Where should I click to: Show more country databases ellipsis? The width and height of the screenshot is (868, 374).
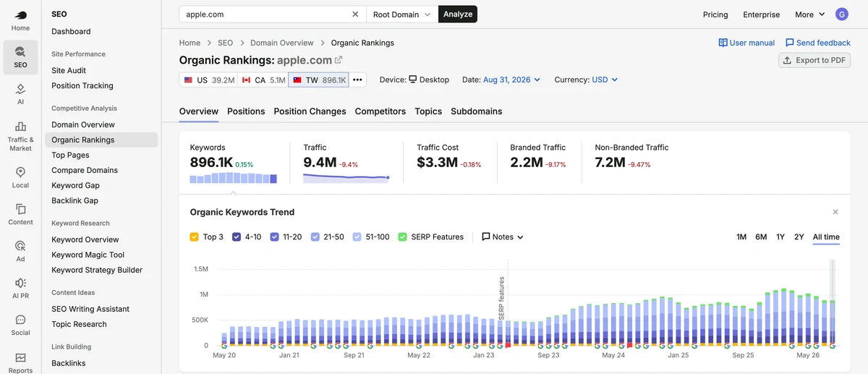(x=357, y=80)
